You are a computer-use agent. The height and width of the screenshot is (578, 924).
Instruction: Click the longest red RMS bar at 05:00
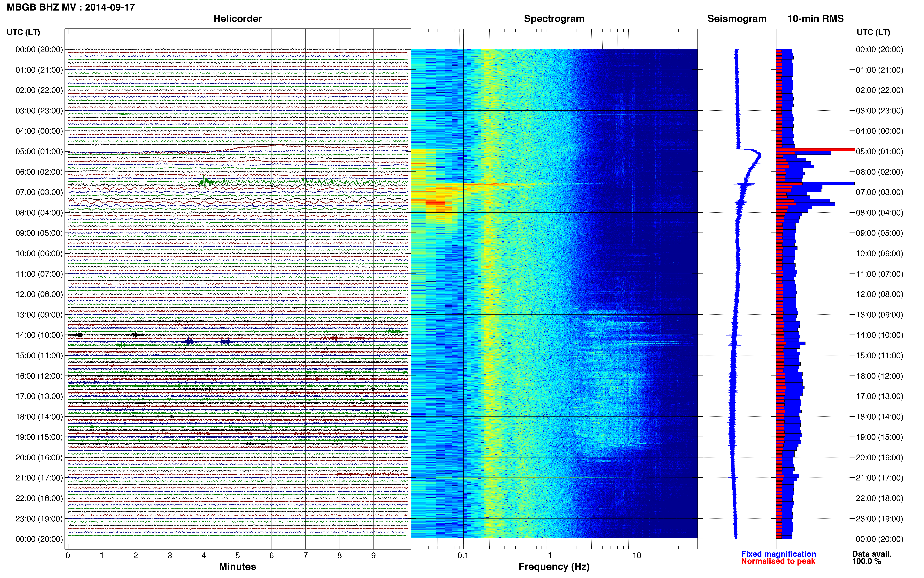(x=815, y=149)
